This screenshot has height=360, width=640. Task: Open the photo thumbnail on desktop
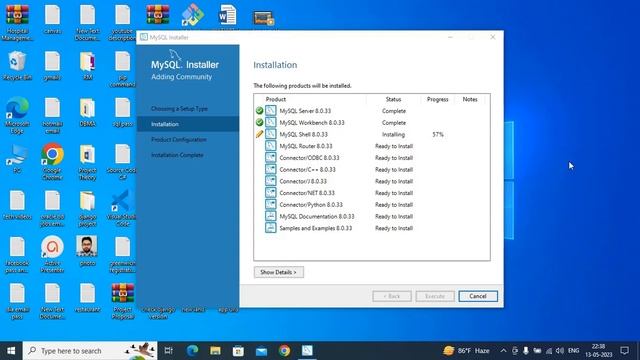click(87, 251)
